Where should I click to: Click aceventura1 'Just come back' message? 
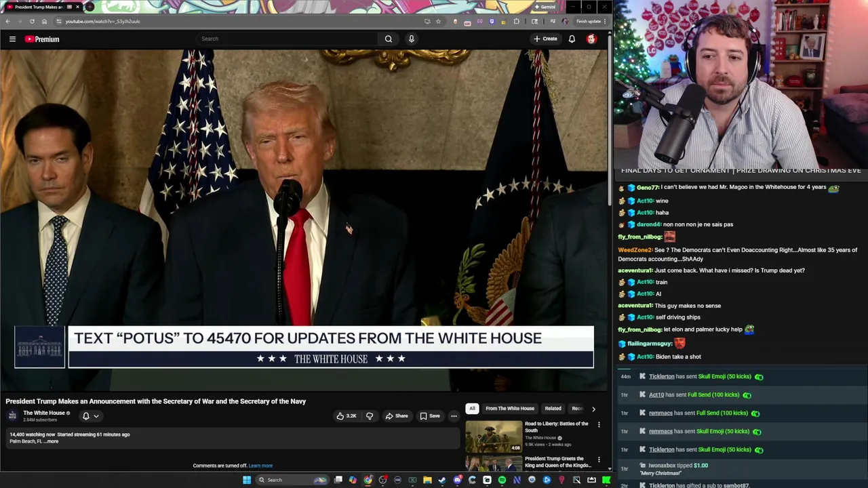point(711,270)
